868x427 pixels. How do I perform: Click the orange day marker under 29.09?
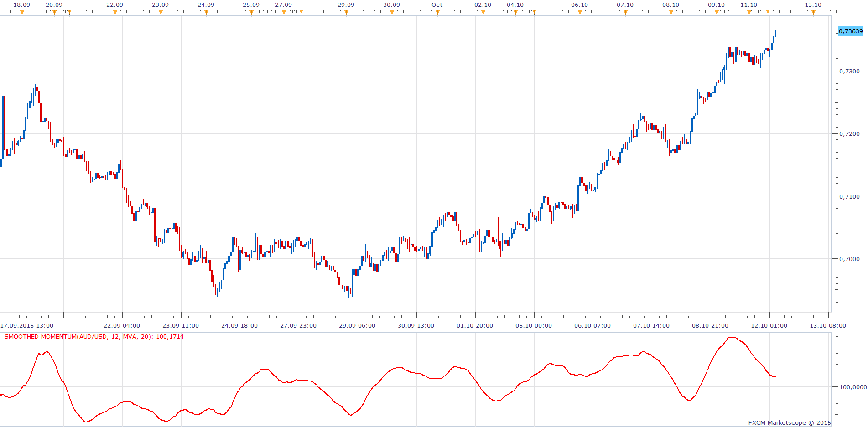(x=346, y=12)
